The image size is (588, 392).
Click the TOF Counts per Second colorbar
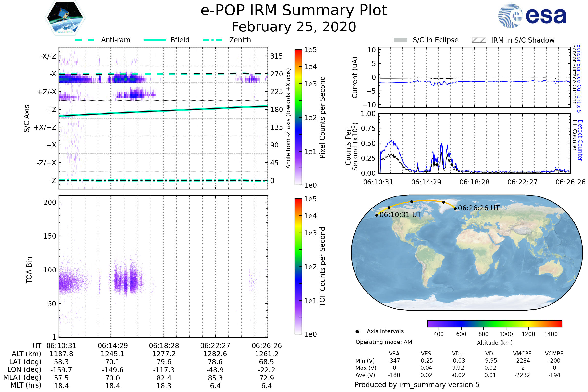tap(298, 267)
